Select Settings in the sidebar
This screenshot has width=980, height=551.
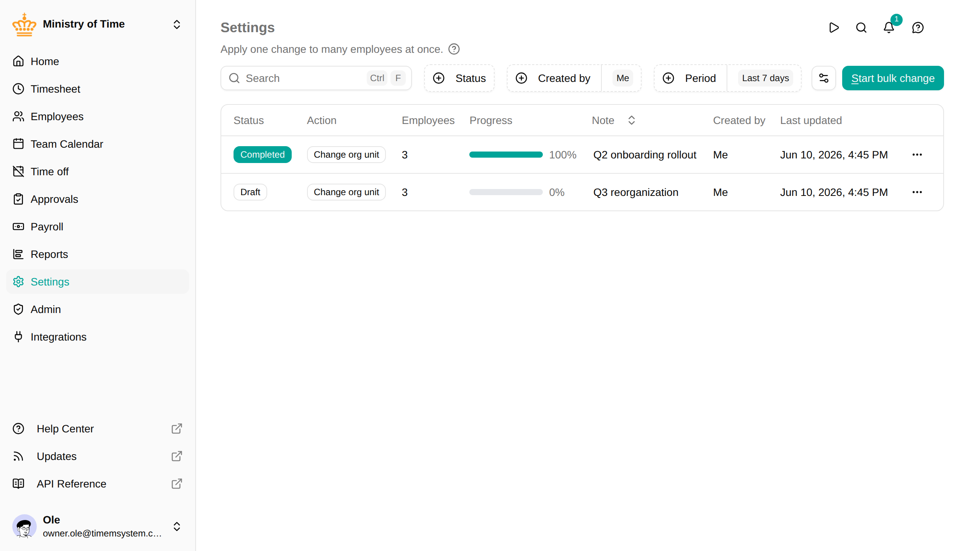click(98, 282)
